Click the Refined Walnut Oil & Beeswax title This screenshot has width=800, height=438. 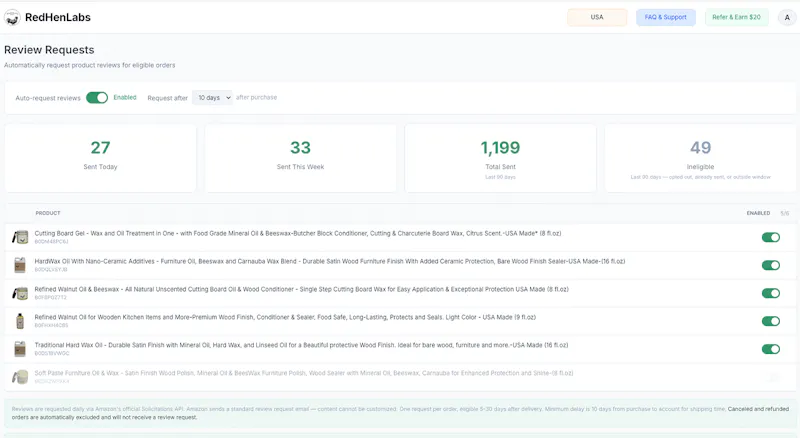302,289
